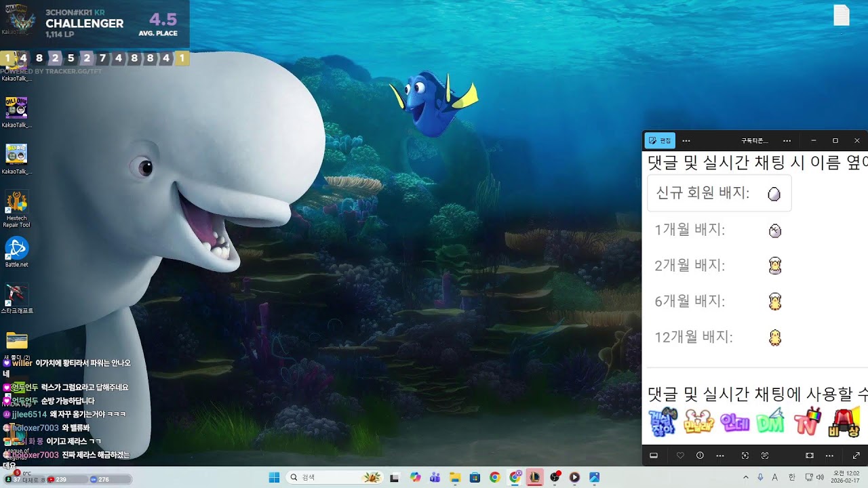868x488 pixels.
Task: Click the 겜심잡아 emoticon
Action: [663, 422]
